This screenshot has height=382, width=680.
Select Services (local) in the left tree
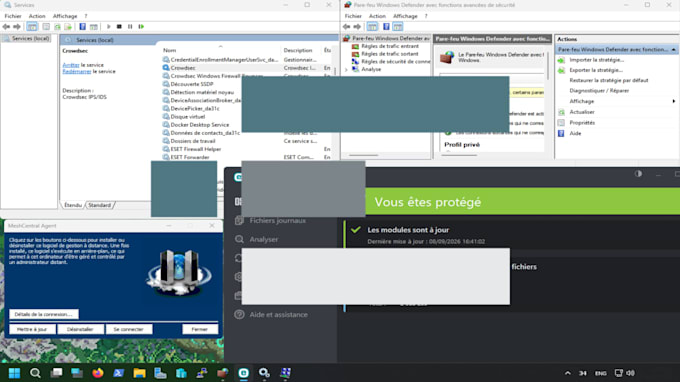point(30,39)
